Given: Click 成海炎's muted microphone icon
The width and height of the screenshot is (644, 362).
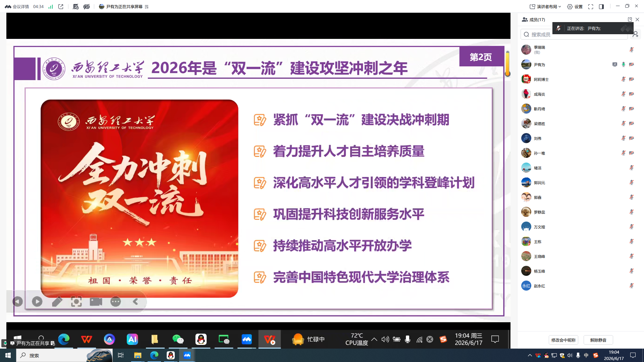Looking at the screenshot, I should tap(624, 94).
